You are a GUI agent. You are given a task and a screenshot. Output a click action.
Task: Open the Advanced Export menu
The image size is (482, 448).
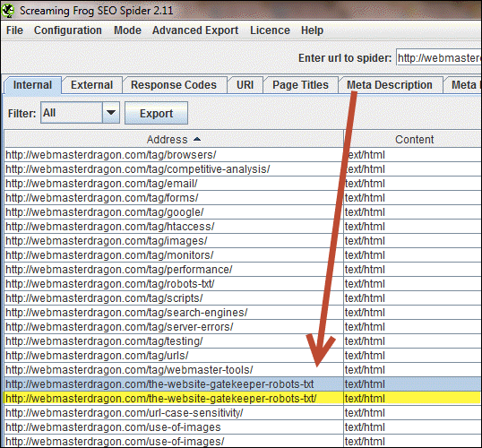click(x=195, y=30)
